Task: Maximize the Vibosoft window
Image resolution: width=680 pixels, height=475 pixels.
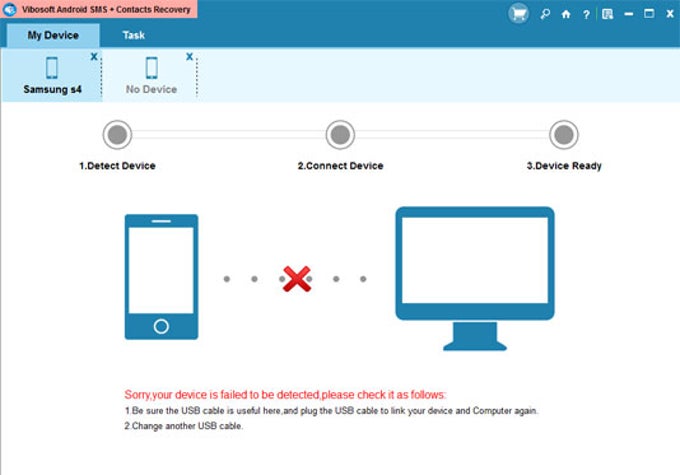Action: click(x=649, y=13)
